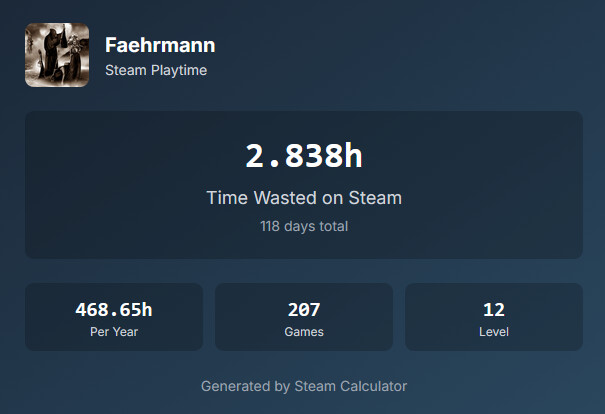Click the Steam Playtime subtitle
The width and height of the screenshot is (605, 414).
tap(156, 71)
